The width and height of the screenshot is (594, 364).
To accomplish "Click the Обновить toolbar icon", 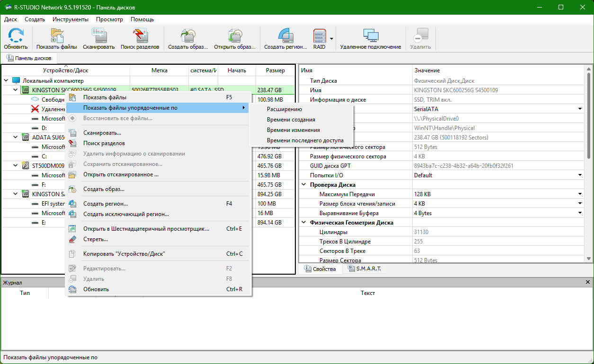I will (x=16, y=39).
